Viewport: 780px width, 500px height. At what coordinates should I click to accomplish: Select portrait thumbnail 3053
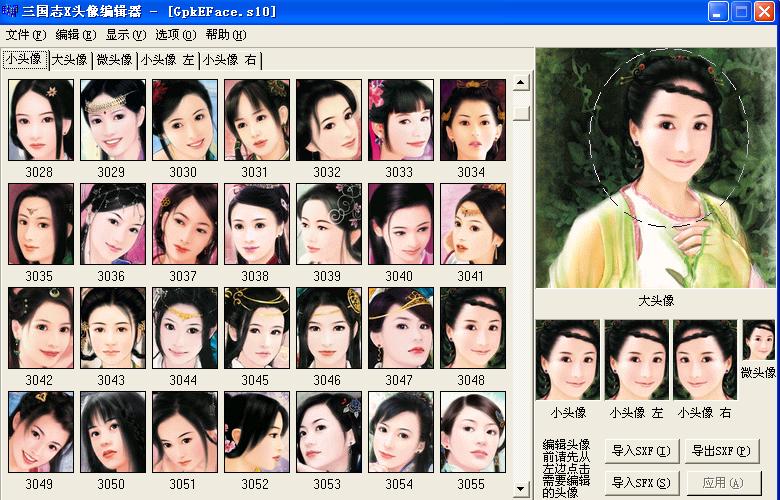point(329,432)
